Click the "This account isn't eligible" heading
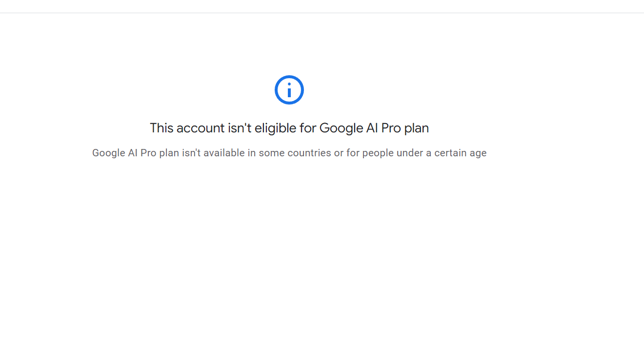644x338 pixels. point(289,128)
